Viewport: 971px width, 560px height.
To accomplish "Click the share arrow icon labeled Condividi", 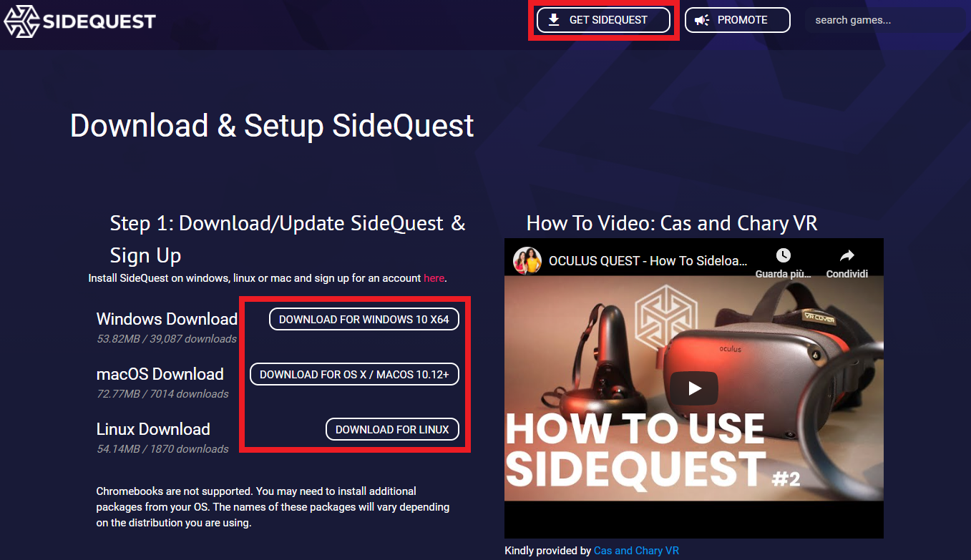I will coord(847,255).
